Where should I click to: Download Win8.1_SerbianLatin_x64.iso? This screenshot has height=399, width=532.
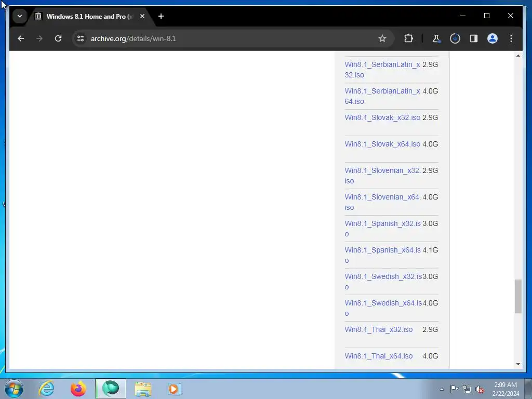pos(382,96)
